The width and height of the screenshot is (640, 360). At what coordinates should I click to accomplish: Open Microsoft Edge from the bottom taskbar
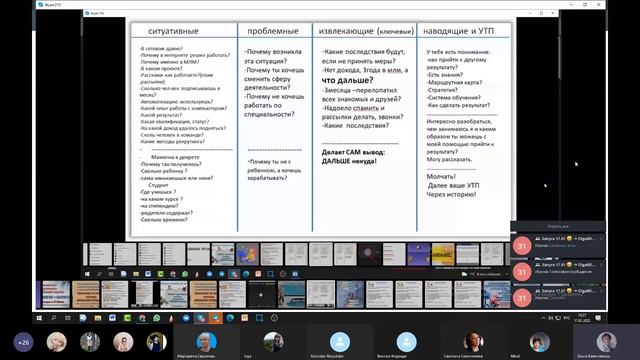tap(230, 318)
